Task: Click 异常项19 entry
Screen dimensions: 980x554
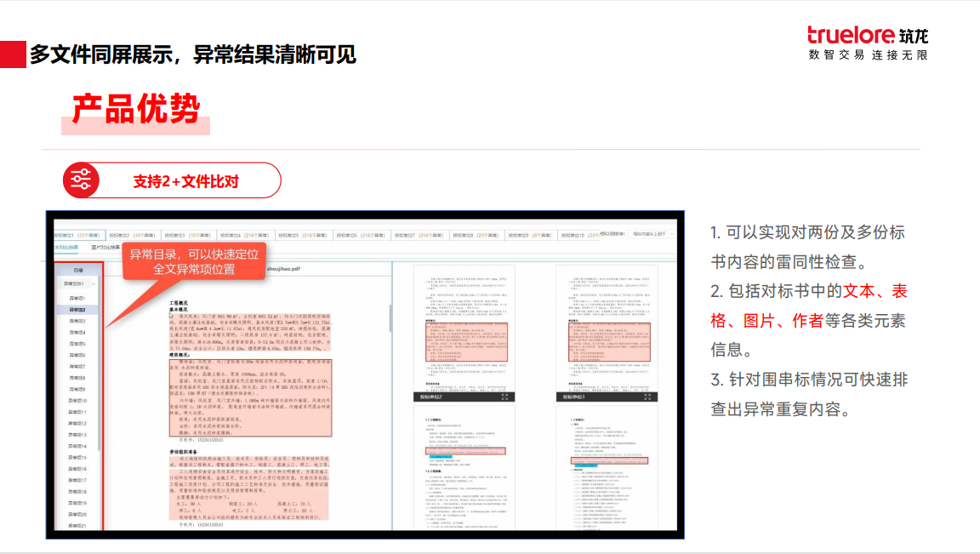Action: [77, 503]
